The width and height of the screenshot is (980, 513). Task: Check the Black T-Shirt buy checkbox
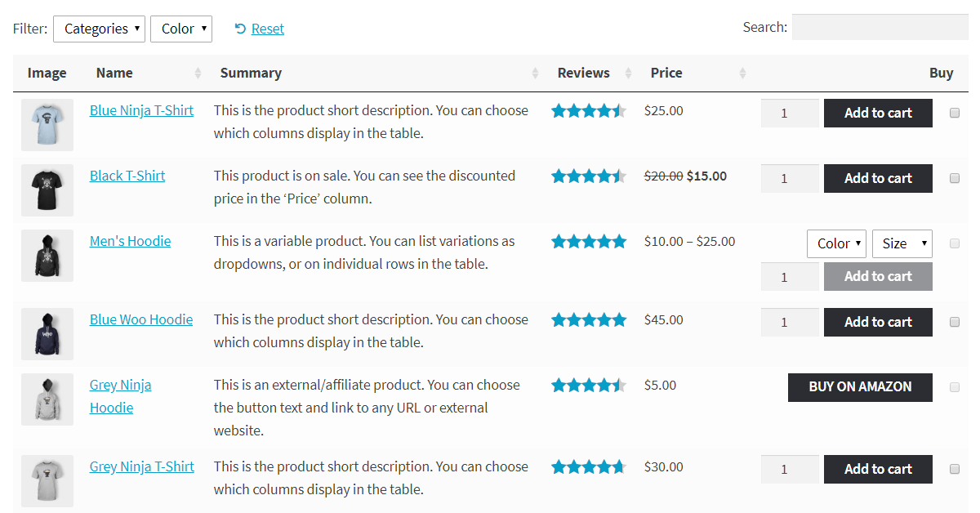[x=955, y=179]
